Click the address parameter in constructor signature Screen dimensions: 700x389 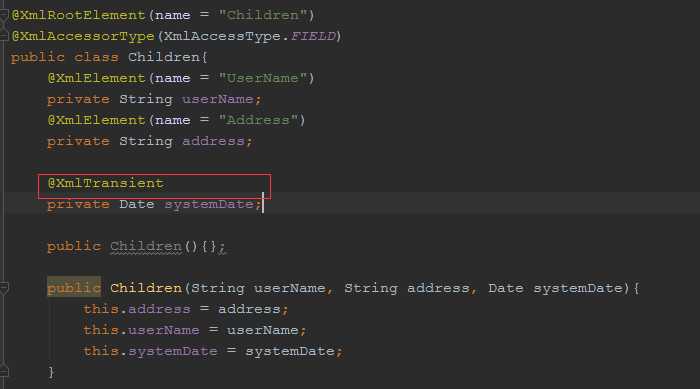tap(438, 288)
